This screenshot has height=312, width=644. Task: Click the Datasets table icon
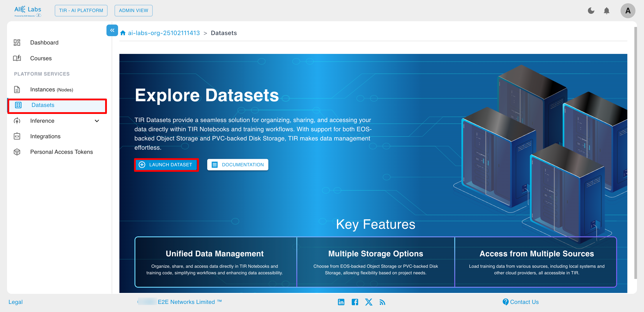coord(18,105)
